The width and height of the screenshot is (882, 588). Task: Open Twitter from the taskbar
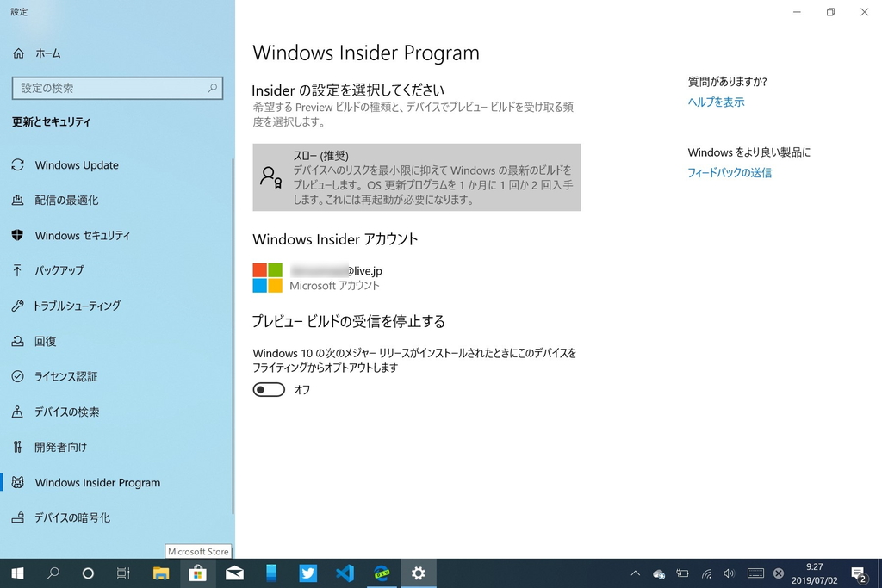point(307,573)
